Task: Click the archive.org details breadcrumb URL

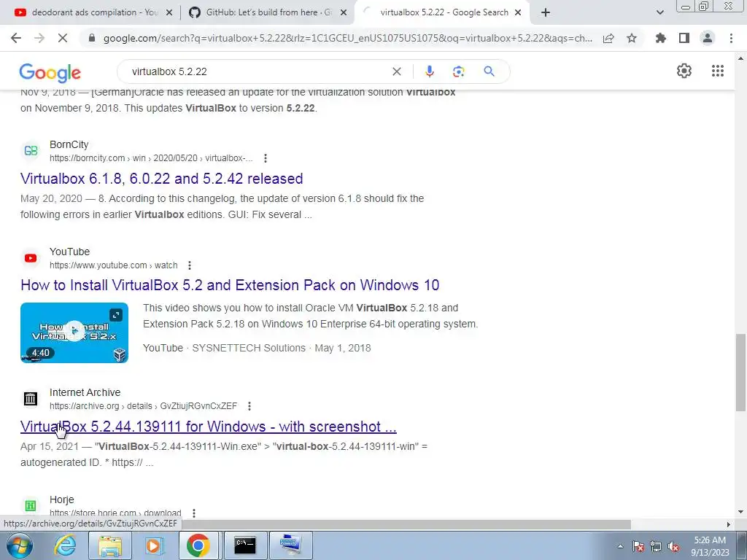Action: 143,406
